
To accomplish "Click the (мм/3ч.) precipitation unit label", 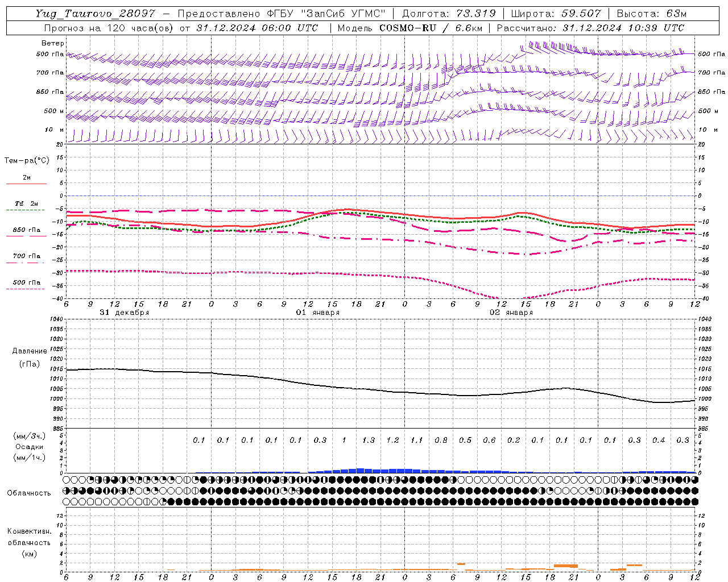I will point(30,436).
